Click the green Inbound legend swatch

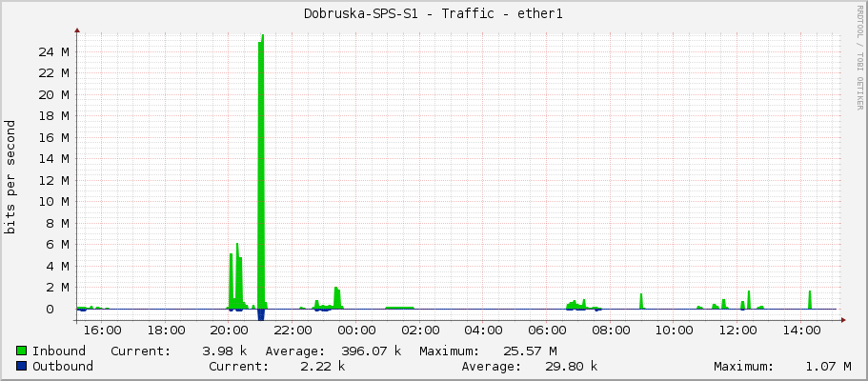(x=22, y=351)
